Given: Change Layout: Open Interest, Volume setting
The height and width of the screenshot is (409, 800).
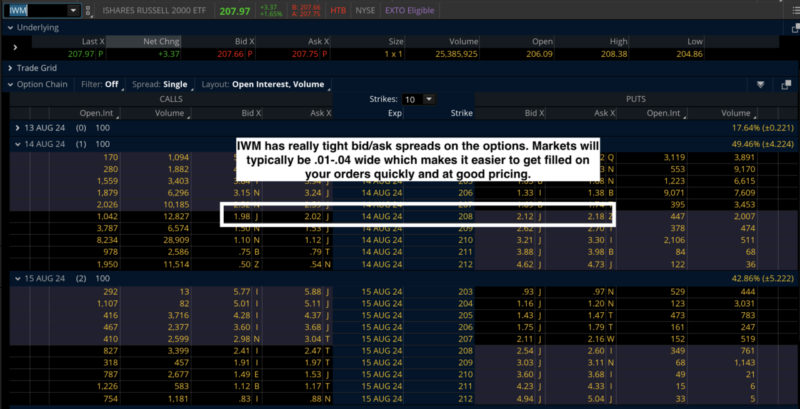Looking at the screenshot, I should [x=263, y=84].
